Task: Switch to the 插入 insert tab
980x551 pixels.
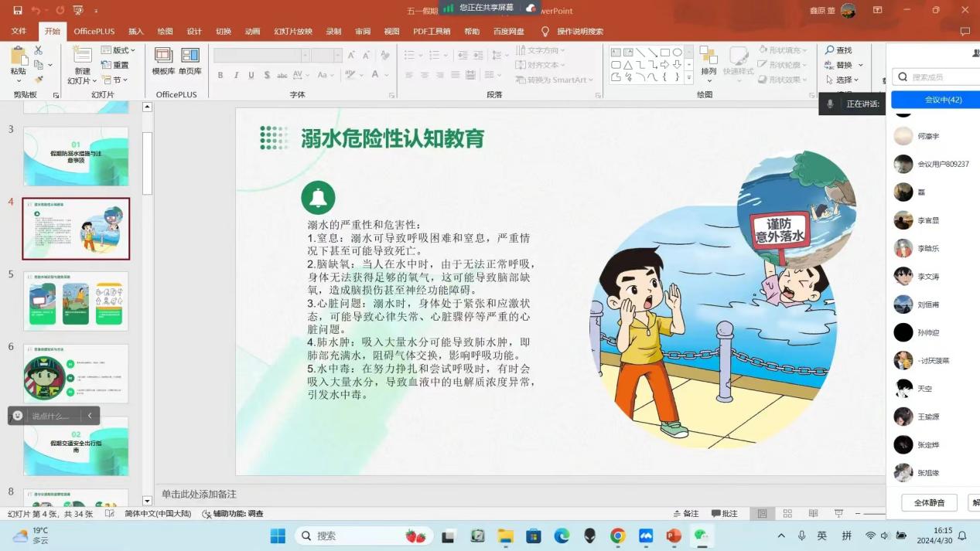Action: click(x=136, y=32)
